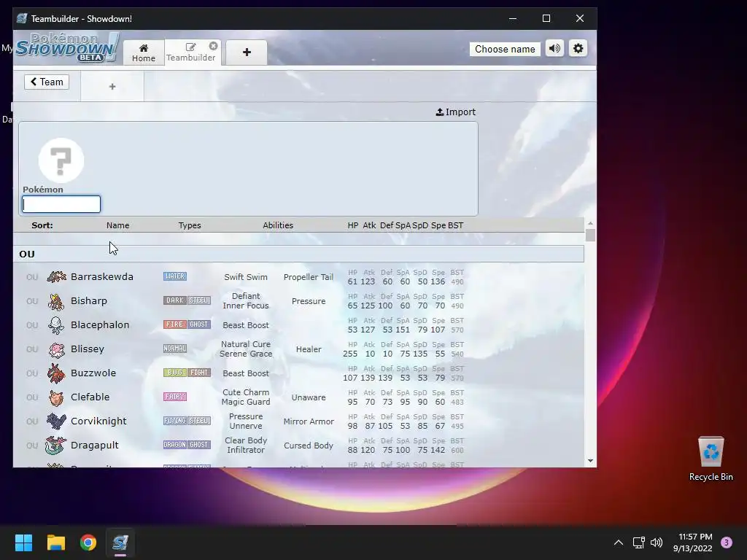Click Dragapult's Dragon type badge
747x560 pixels.
pyautogui.click(x=175, y=445)
